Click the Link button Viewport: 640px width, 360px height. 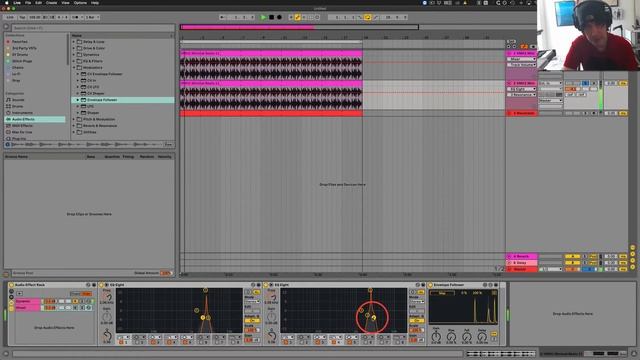pyautogui.click(x=10, y=18)
